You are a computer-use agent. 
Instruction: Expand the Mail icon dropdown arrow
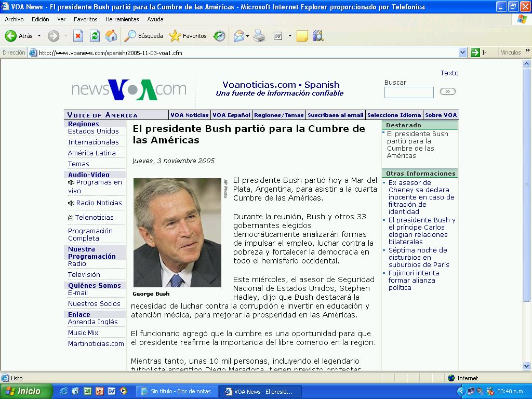point(248,36)
